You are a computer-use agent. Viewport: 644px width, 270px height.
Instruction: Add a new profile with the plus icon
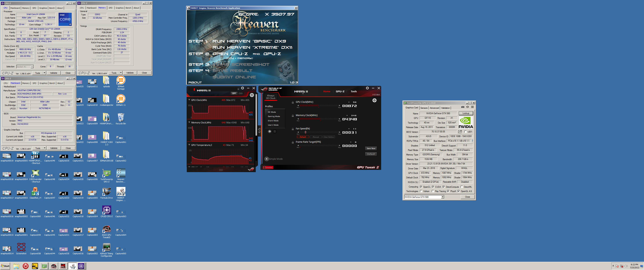[270, 131]
